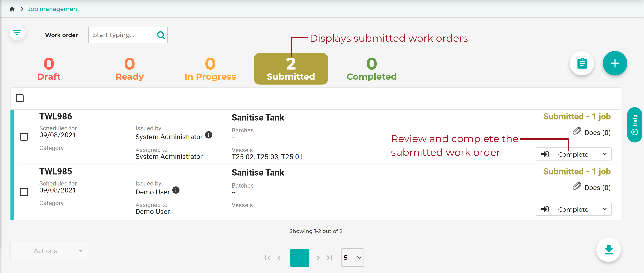Click the search magnifier icon
This screenshot has width=644, height=273.
161,35
